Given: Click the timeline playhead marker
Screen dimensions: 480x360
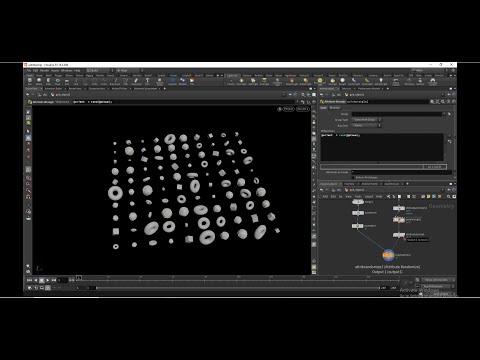Looking at the screenshot, I should pyautogui.click(x=79, y=277).
